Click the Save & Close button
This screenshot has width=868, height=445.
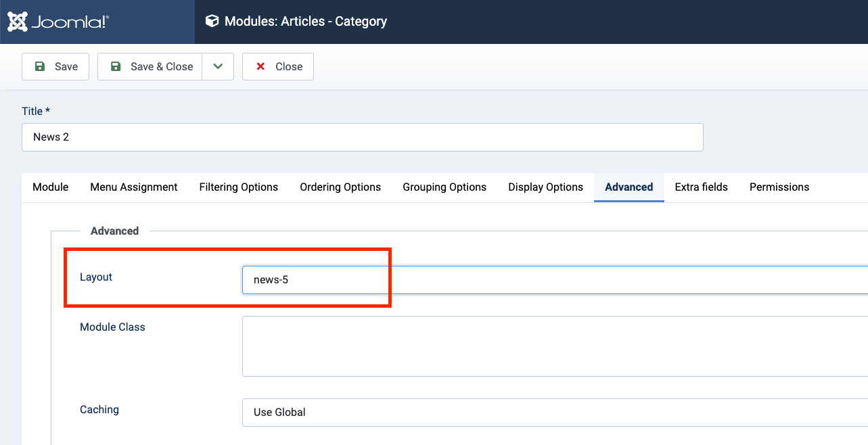coord(150,66)
